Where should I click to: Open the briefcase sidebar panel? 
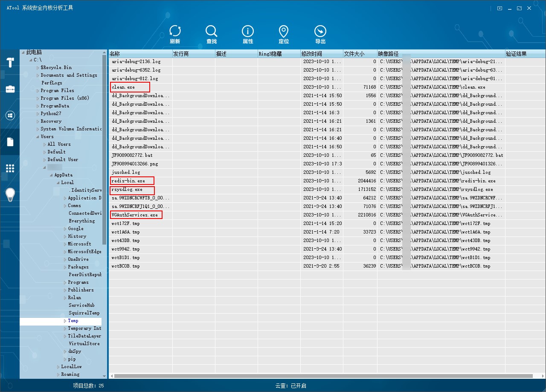click(x=10, y=89)
